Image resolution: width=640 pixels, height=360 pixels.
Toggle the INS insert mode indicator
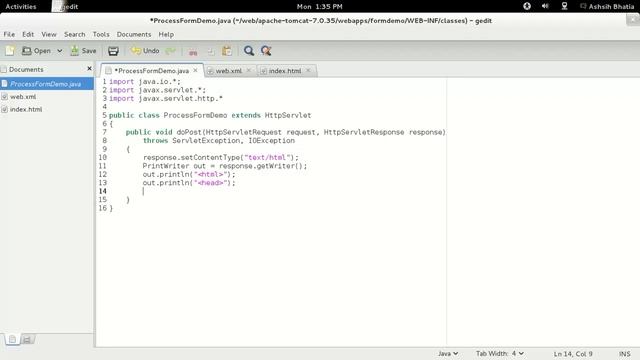[624, 354]
